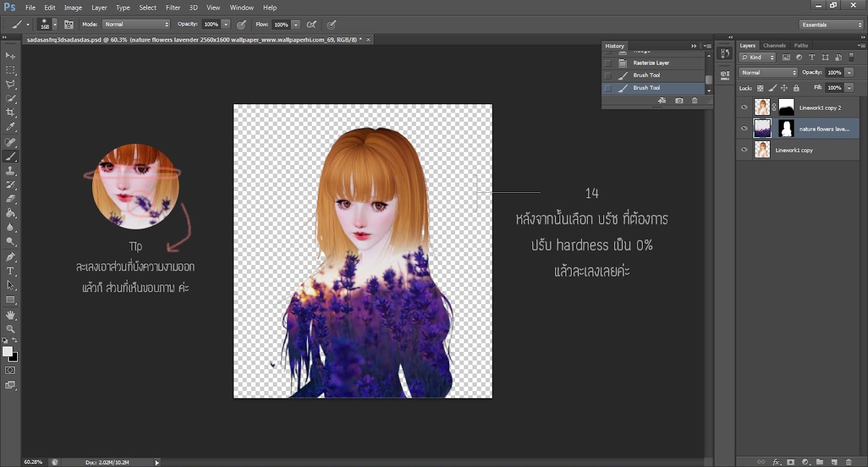Open brush Flow slider dropdown
This screenshot has height=467, width=868.
click(296, 25)
